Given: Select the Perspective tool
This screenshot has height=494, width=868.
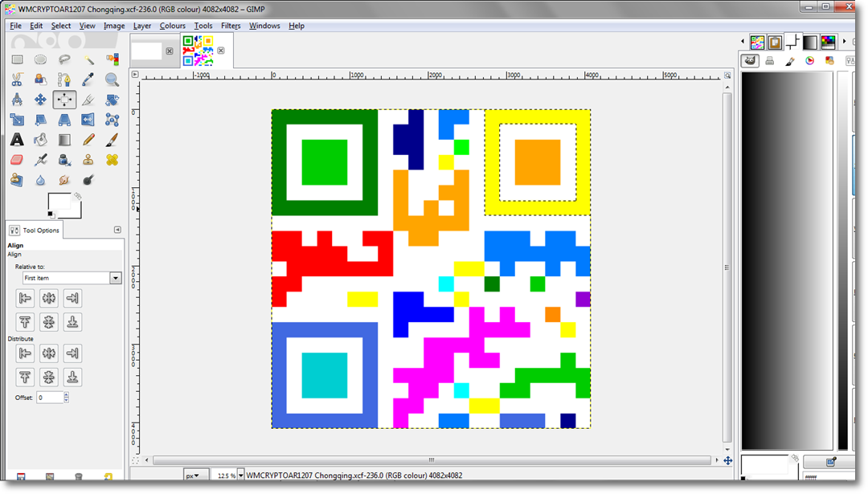Looking at the screenshot, I should (x=64, y=120).
